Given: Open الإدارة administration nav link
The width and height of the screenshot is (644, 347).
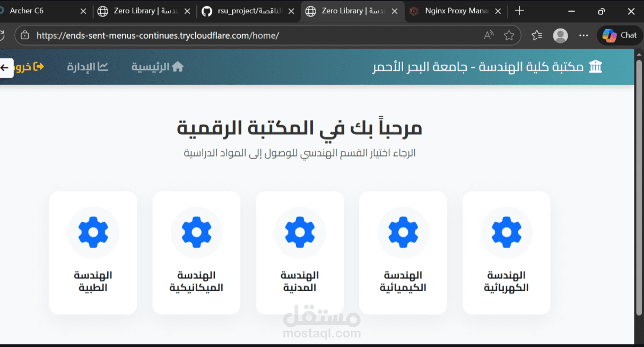Looking at the screenshot, I should coord(88,67).
